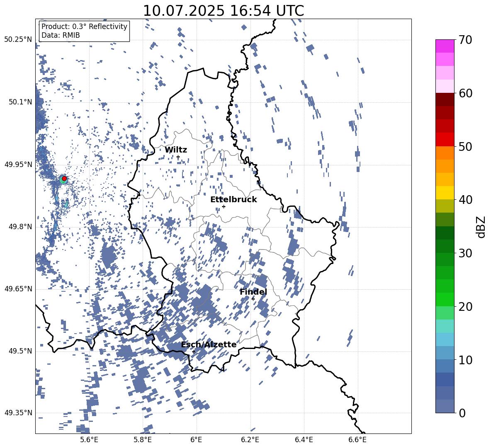Viewport: 491px width, 448px height.
Task: Click the 'Data: RMIB' legend line
Action: point(61,35)
